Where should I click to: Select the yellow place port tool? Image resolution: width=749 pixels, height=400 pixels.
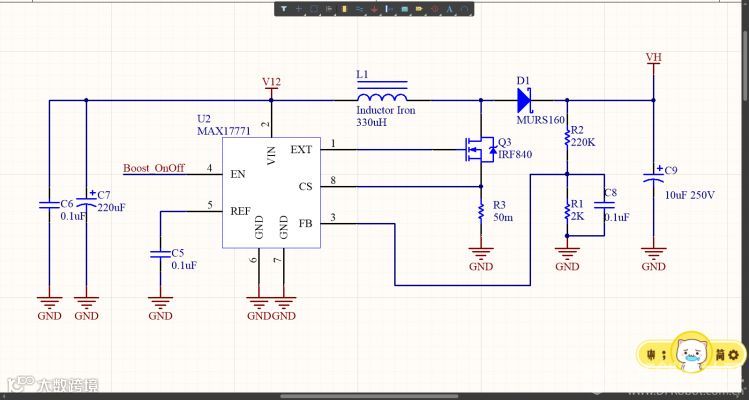click(420, 9)
